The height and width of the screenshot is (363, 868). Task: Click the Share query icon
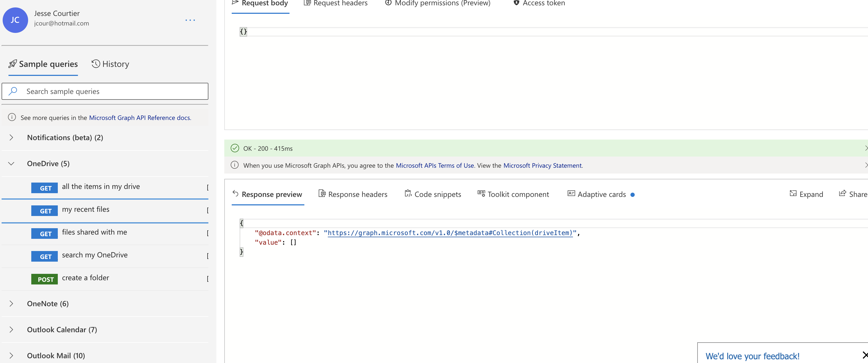842,194
